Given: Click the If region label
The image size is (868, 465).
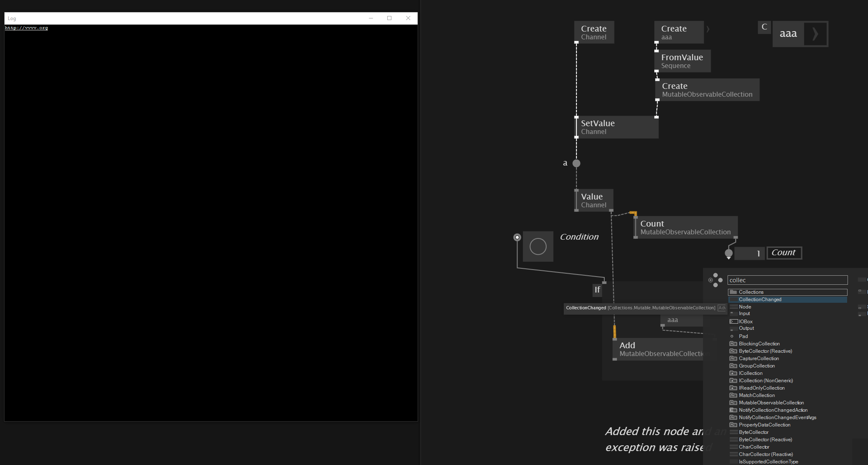Looking at the screenshot, I should pyautogui.click(x=597, y=290).
